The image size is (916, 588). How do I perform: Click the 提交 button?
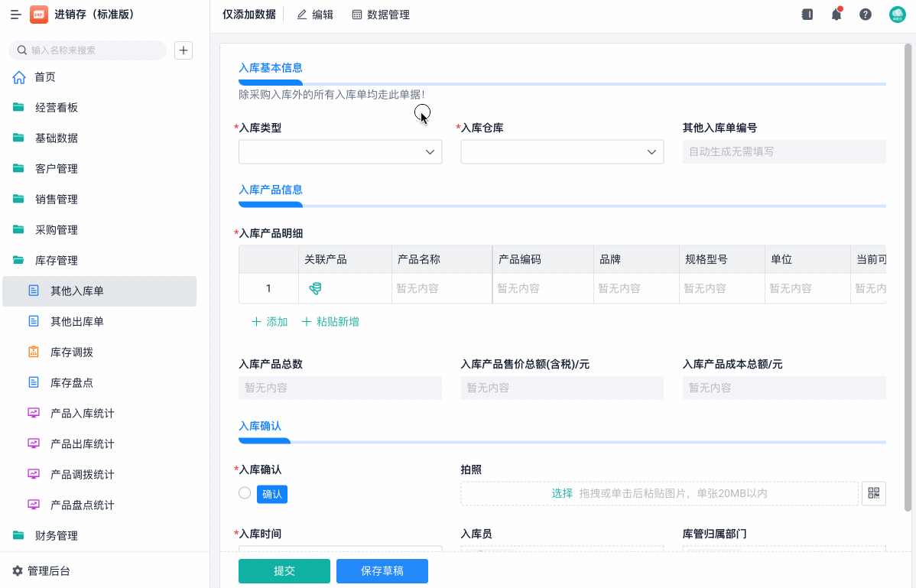click(284, 571)
